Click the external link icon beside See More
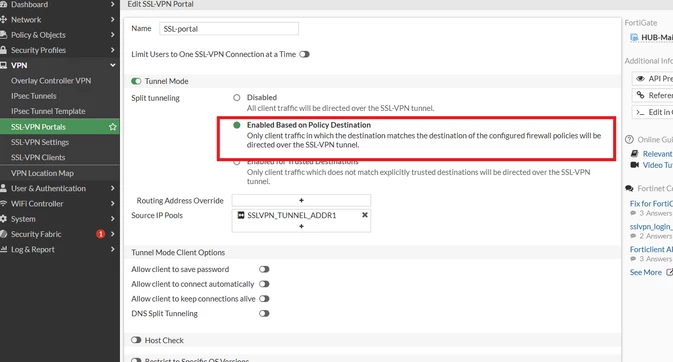 point(669,272)
